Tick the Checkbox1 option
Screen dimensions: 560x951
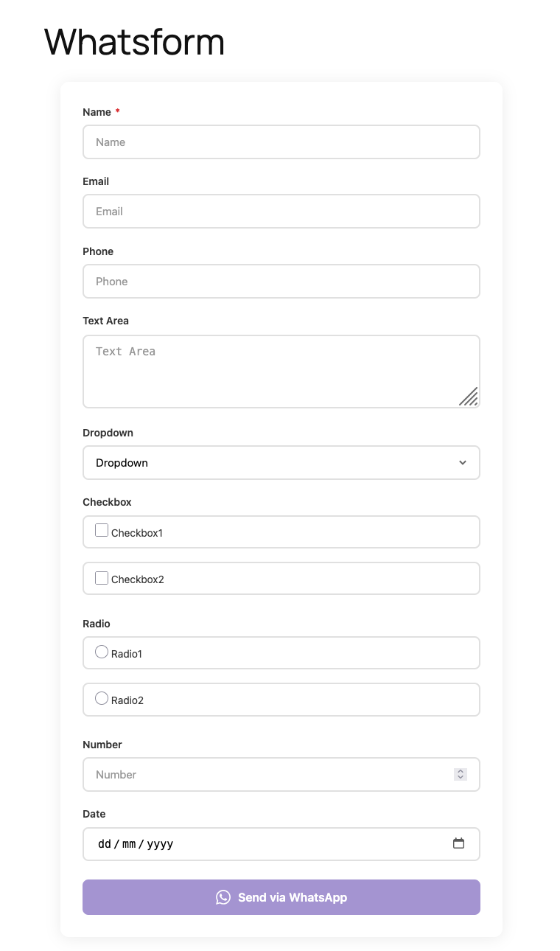pyautogui.click(x=102, y=530)
